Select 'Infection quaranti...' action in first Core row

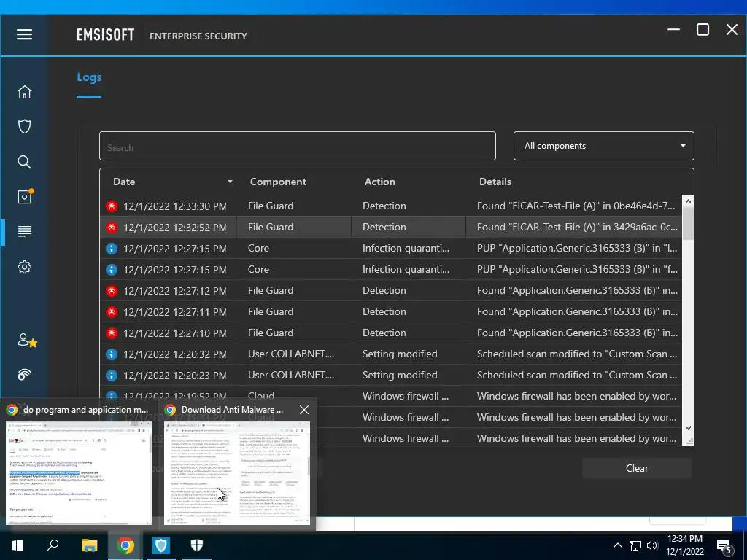pyautogui.click(x=406, y=248)
